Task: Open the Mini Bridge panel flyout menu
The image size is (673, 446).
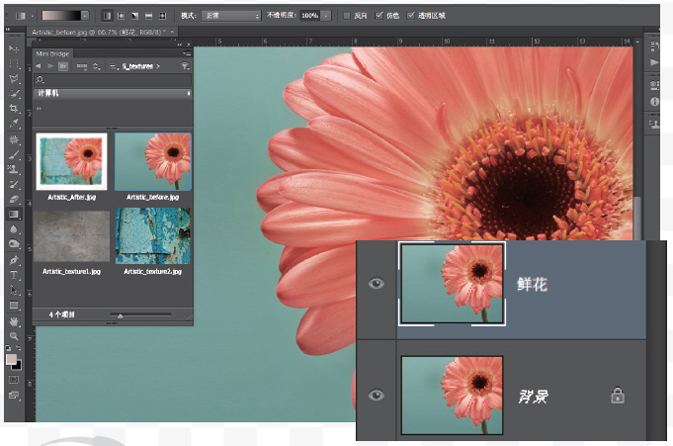Action: [187, 54]
